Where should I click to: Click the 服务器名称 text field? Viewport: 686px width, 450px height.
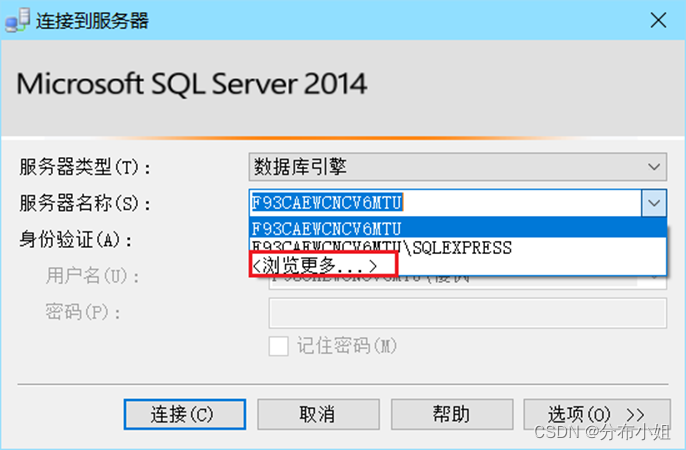click(445, 203)
